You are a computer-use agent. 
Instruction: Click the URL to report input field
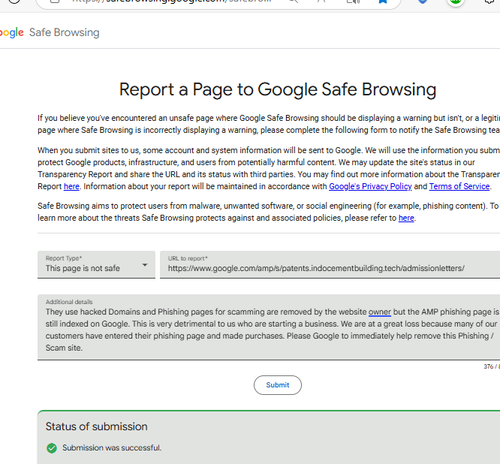[330, 265]
